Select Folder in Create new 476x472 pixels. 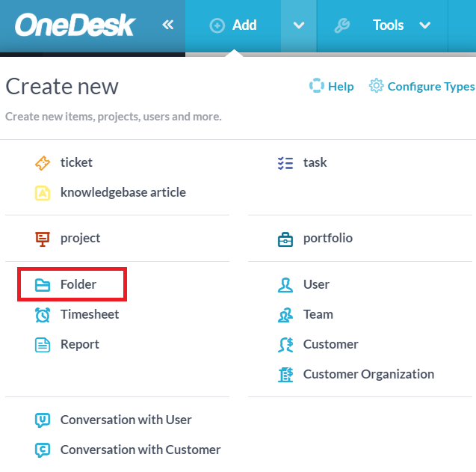coord(78,284)
